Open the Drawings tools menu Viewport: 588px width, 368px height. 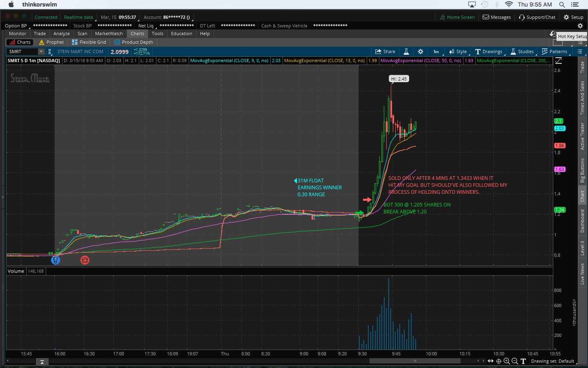coord(489,52)
